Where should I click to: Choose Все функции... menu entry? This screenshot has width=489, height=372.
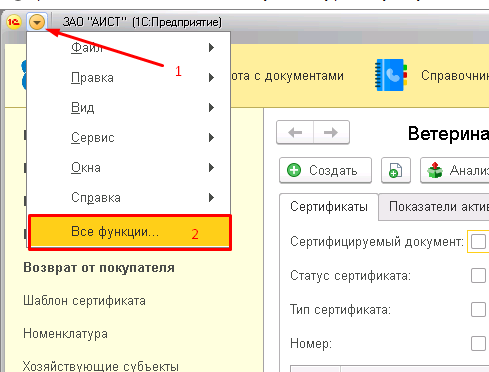pos(130,232)
